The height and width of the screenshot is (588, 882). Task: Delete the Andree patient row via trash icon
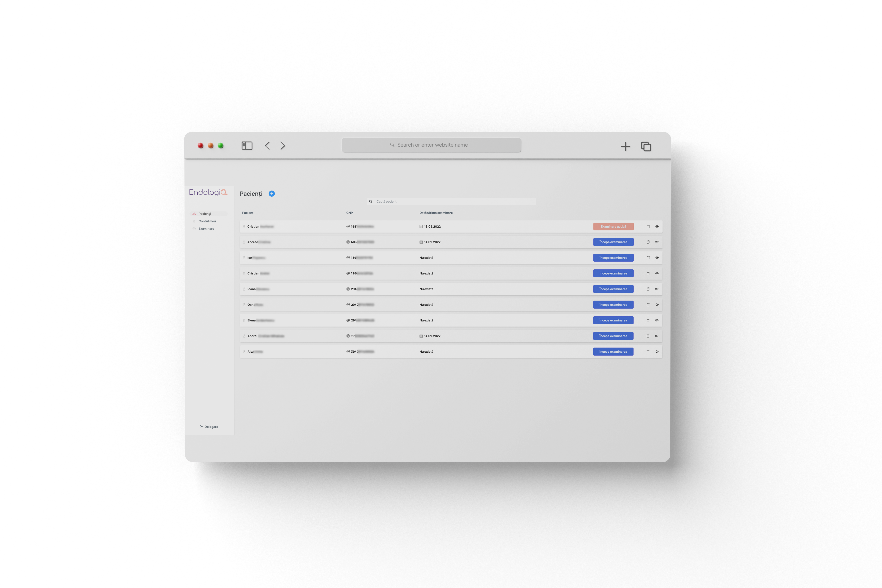point(648,242)
